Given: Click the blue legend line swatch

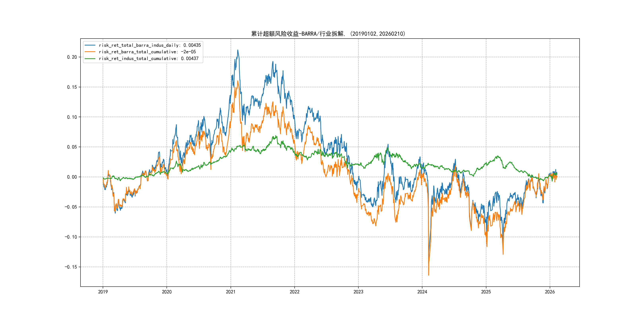Looking at the screenshot, I should coord(90,45).
